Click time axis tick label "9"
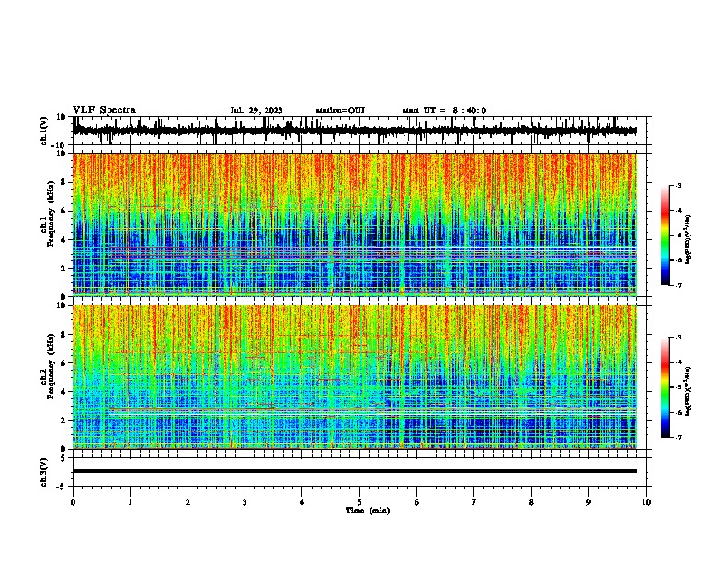The image size is (728, 563). click(x=588, y=502)
